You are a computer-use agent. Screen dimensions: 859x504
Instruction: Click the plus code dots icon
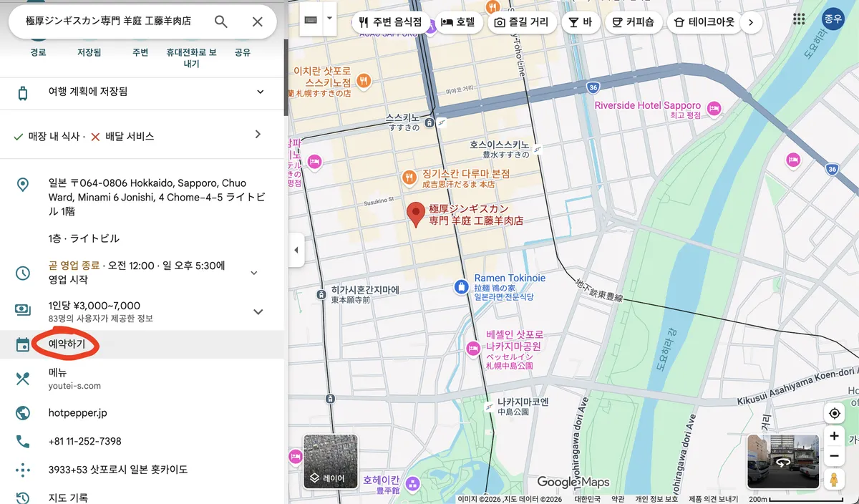click(x=23, y=470)
